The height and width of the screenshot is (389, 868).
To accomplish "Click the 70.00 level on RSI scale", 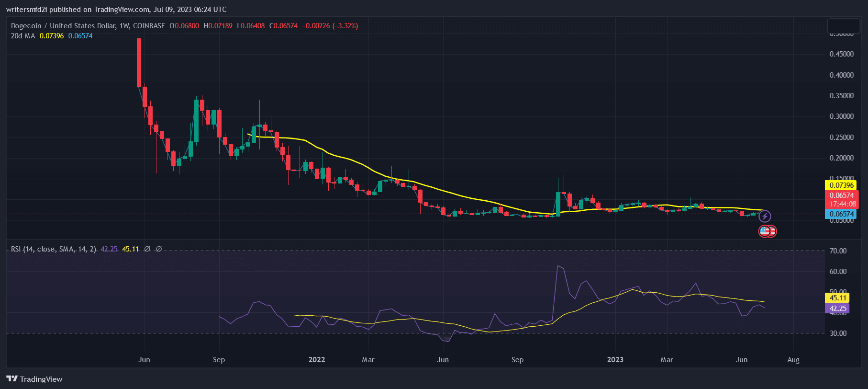I will pos(838,251).
